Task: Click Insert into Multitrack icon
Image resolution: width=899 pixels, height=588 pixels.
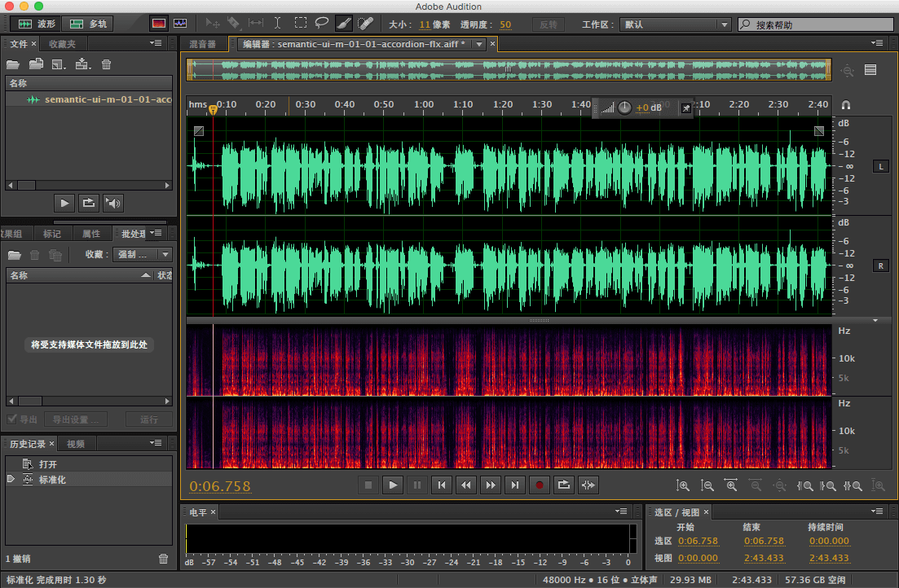Action: 82,64
